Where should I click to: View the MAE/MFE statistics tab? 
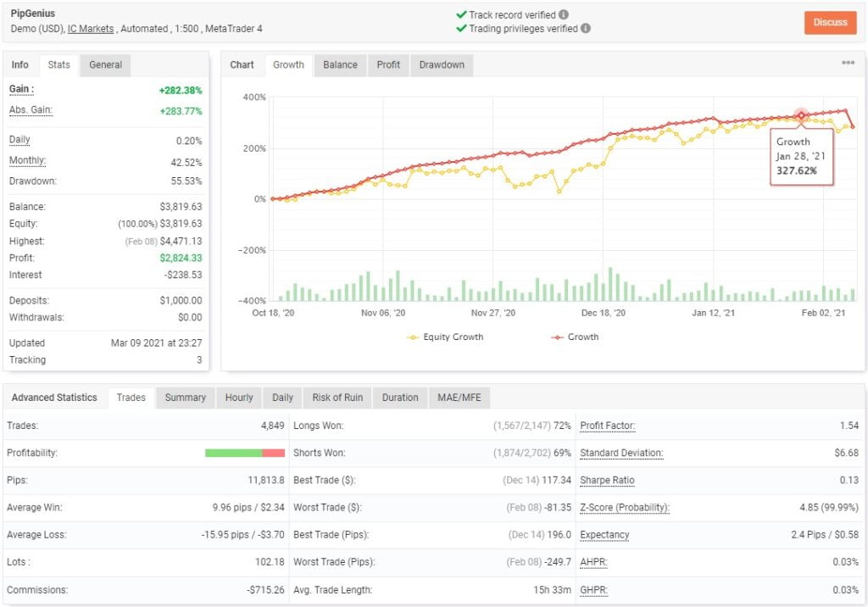(459, 398)
